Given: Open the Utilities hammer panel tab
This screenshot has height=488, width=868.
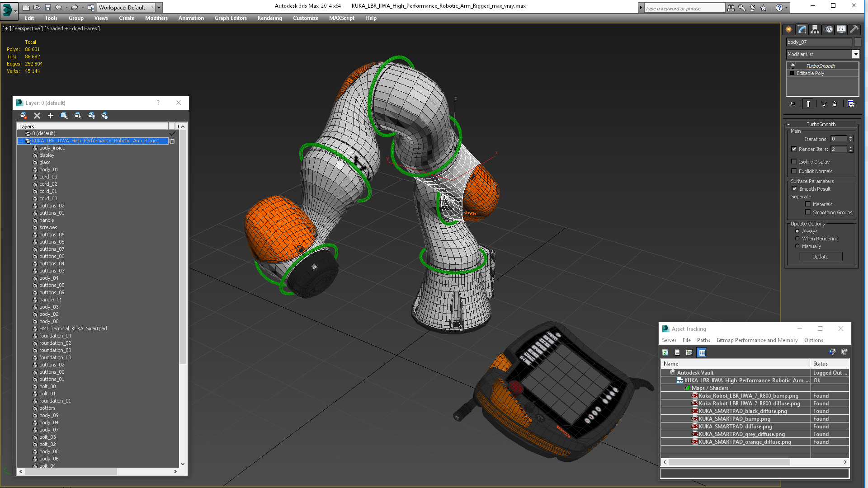Looking at the screenshot, I should pos(854,29).
